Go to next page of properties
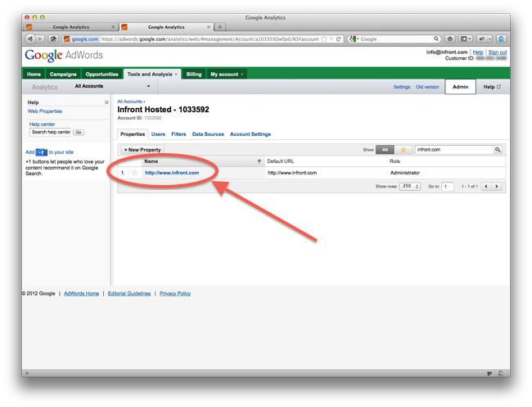The height and width of the screenshot is (407, 532). point(497,187)
